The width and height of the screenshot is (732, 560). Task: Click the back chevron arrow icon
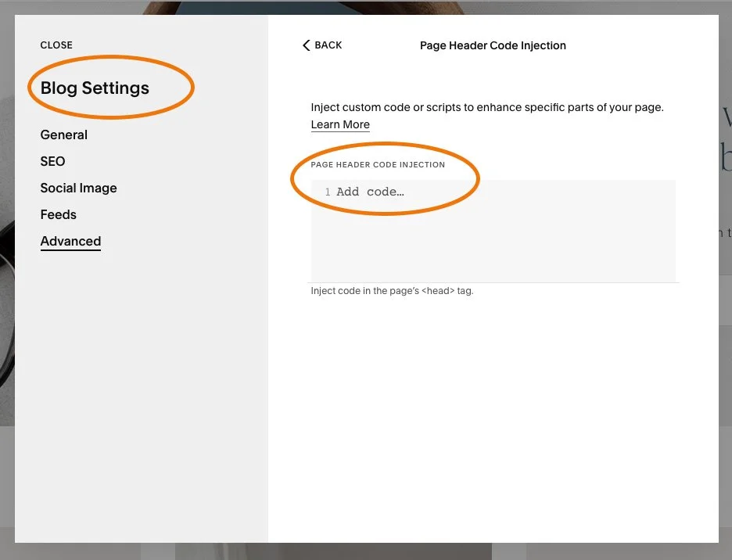(307, 45)
